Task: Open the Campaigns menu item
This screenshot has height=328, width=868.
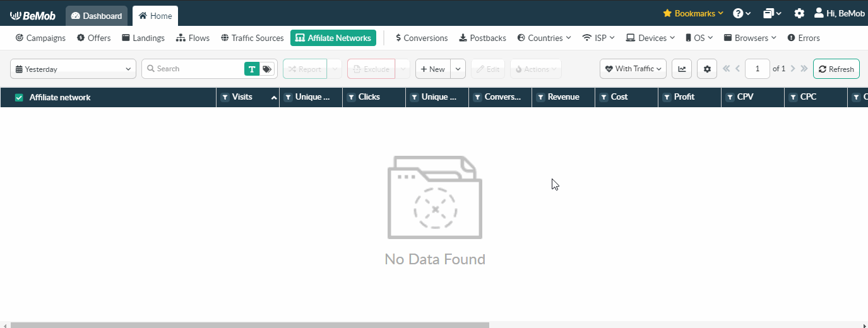Action: coord(40,38)
